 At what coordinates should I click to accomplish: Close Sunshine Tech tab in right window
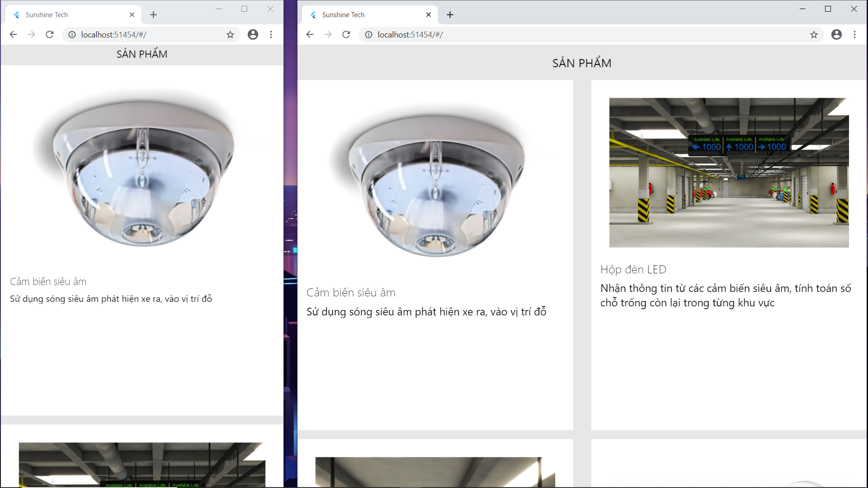(429, 15)
